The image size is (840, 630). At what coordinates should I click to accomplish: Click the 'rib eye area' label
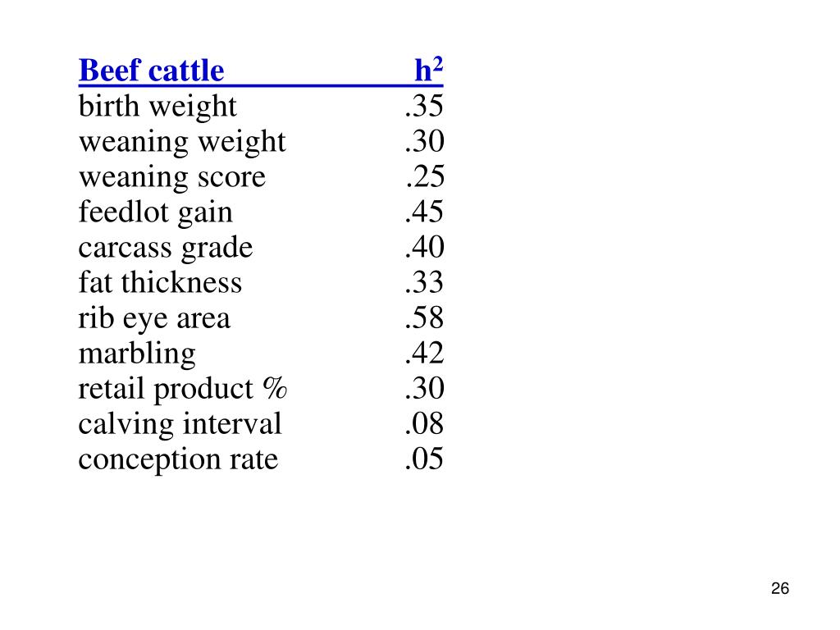point(154,318)
